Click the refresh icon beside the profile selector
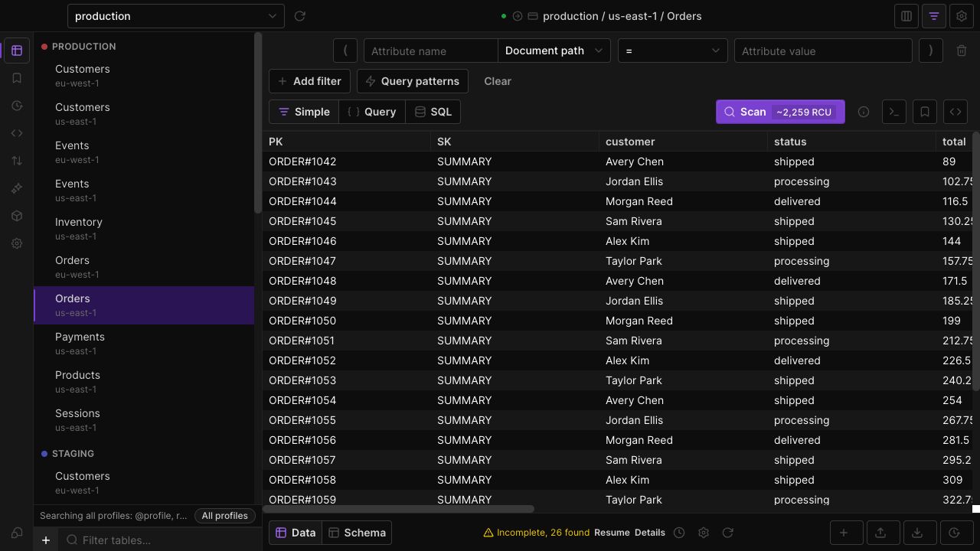The height and width of the screenshot is (551, 980). click(x=300, y=16)
